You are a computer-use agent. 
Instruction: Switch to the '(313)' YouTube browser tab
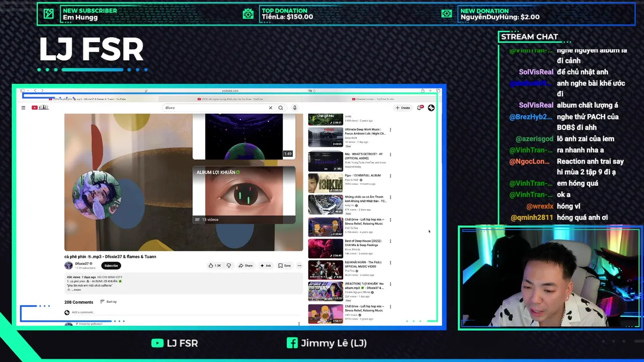230,99
